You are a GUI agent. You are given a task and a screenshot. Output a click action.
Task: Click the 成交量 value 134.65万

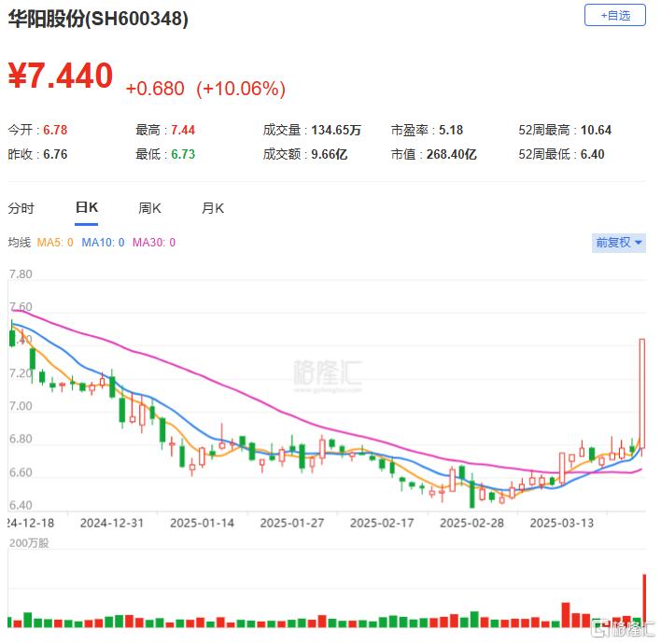336,130
